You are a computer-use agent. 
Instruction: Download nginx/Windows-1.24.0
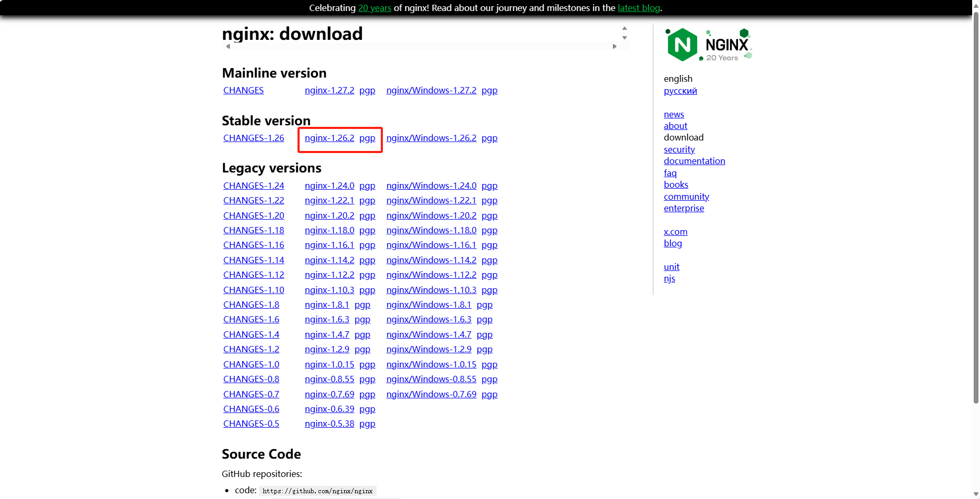click(x=432, y=186)
